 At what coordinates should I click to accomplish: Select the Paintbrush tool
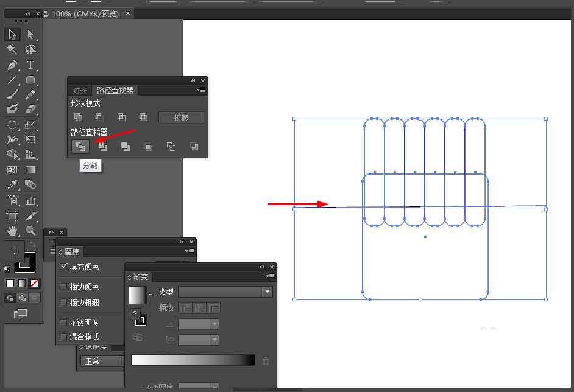click(12, 94)
